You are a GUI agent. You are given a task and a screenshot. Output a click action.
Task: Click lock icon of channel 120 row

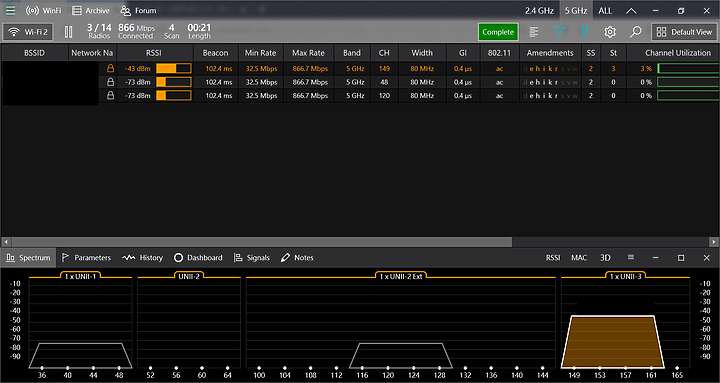(x=110, y=96)
